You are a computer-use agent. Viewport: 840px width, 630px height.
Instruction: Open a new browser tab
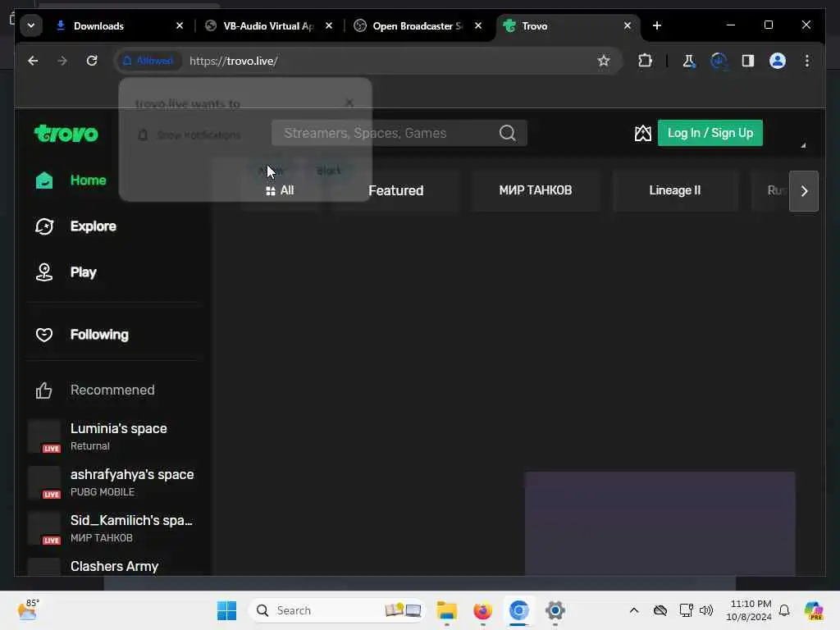tap(657, 25)
